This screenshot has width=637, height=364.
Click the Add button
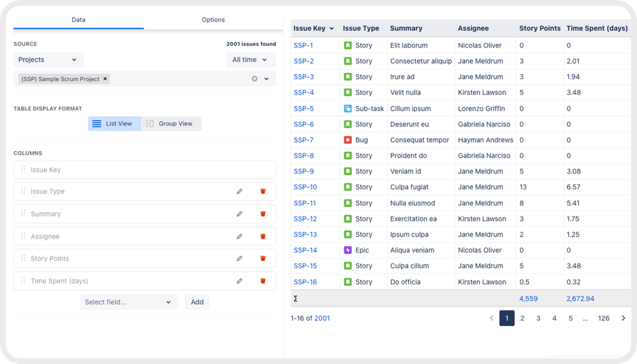(x=197, y=302)
